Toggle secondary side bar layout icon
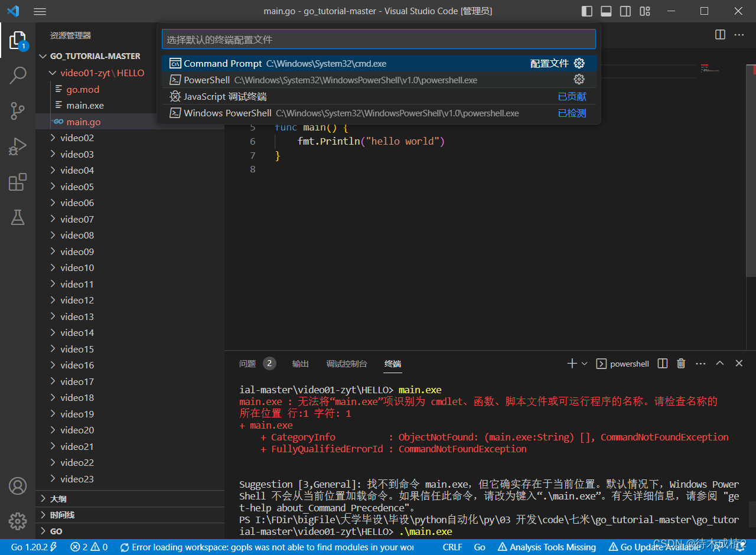 click(x=625, y=11)
